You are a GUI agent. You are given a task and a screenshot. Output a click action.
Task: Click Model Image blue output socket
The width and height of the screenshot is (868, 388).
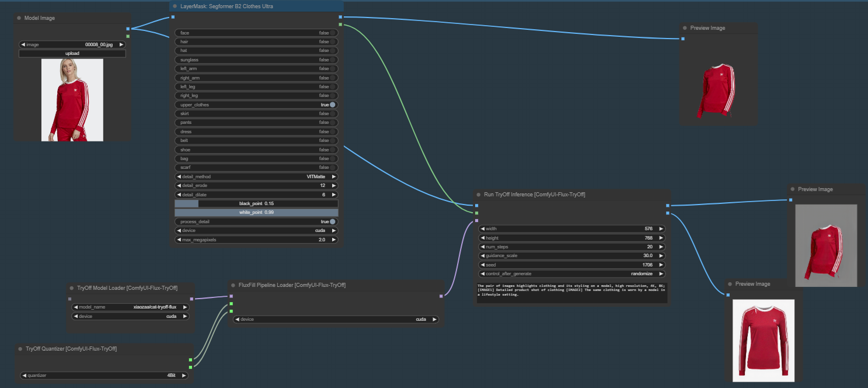[128, 29]
